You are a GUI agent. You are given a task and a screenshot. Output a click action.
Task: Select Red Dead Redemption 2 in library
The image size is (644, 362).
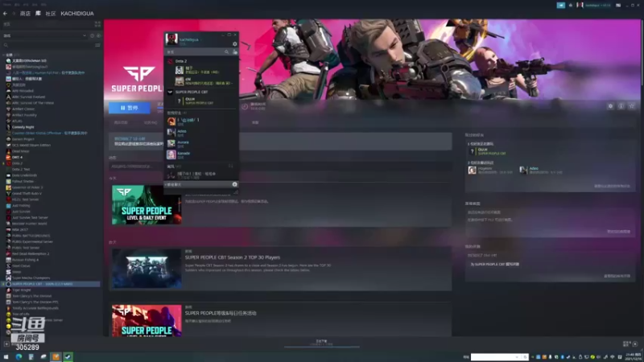[31, 253]
